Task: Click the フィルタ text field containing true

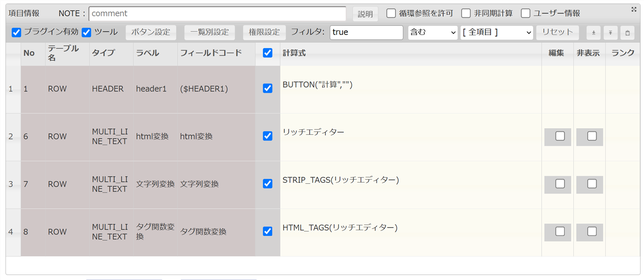Action: click(367, 33)
